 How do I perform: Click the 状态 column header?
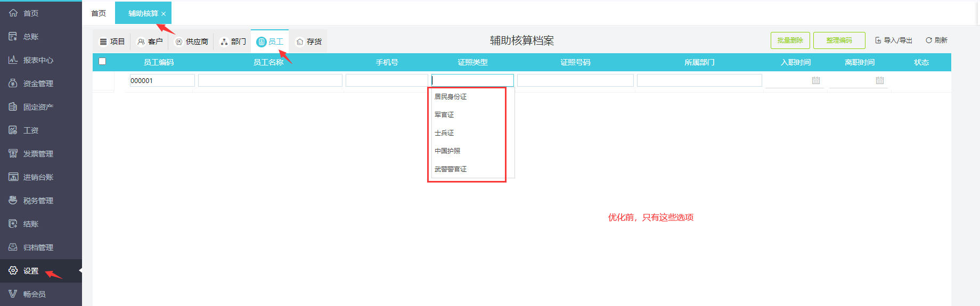point(921,62)
